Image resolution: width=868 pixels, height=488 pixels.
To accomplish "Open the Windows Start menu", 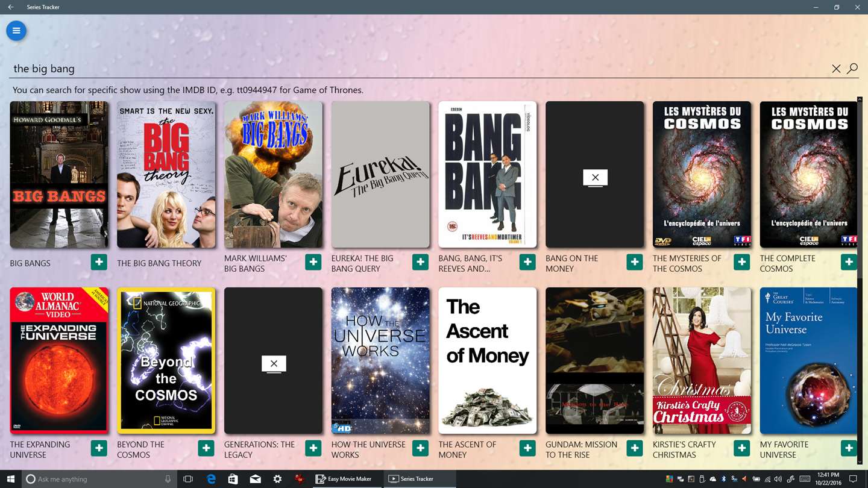I will 11,479.
